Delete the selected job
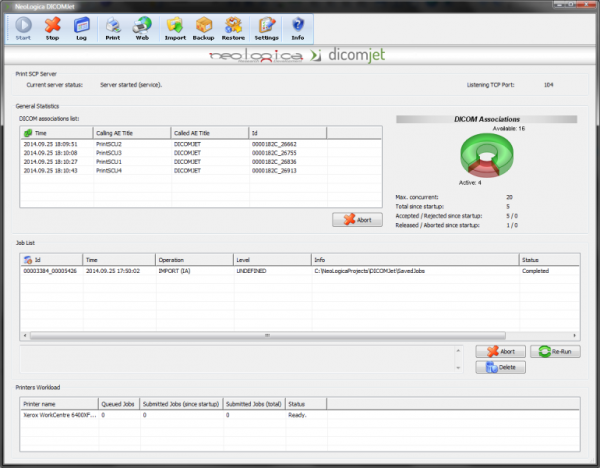Image resolution: width=600 pixels, height=468 pixels. (x=500, y=367)
